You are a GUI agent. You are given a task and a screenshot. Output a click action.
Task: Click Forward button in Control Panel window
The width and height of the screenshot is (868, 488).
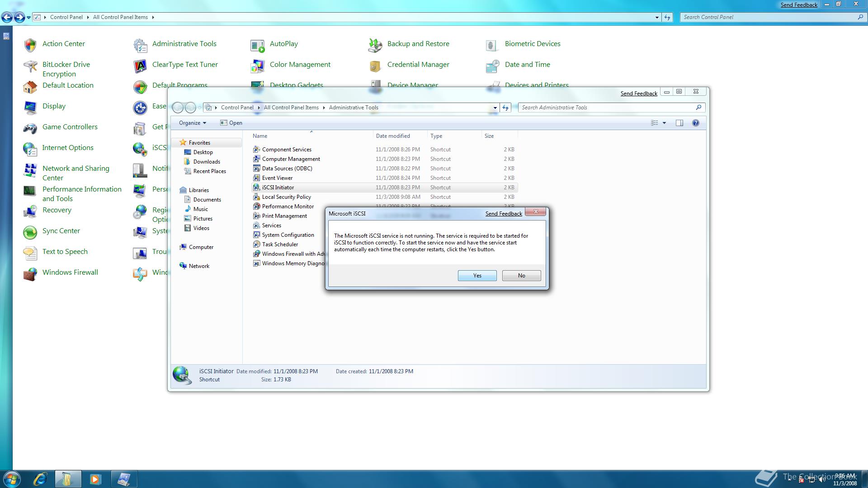click(x=19, y=17)
